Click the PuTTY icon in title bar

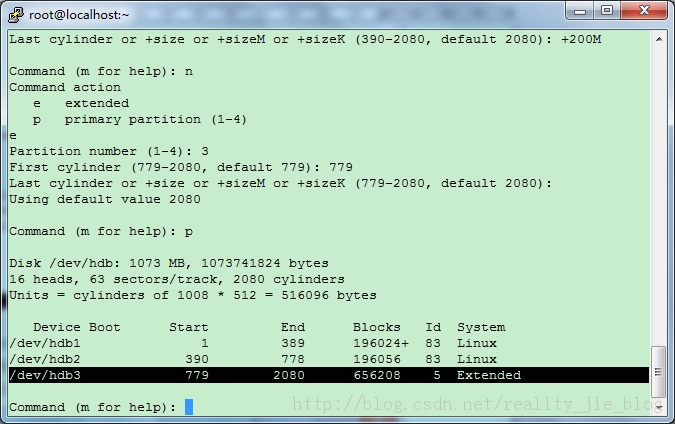pos(15,15)
